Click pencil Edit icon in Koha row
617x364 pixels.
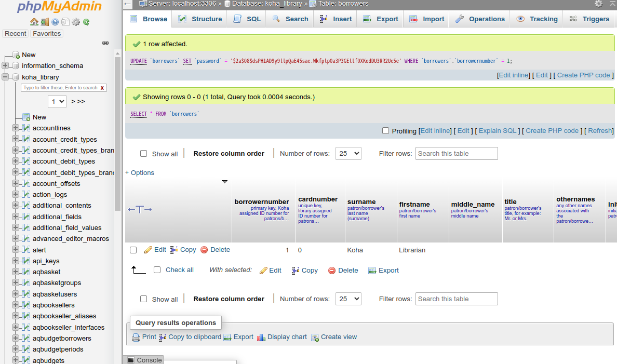(x=148, y=250)
